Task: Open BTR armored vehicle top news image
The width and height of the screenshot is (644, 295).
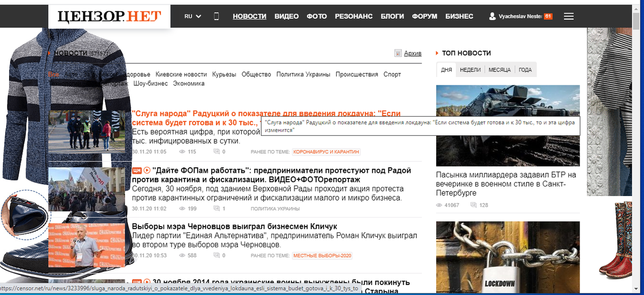Action: [x=508, y=126]
